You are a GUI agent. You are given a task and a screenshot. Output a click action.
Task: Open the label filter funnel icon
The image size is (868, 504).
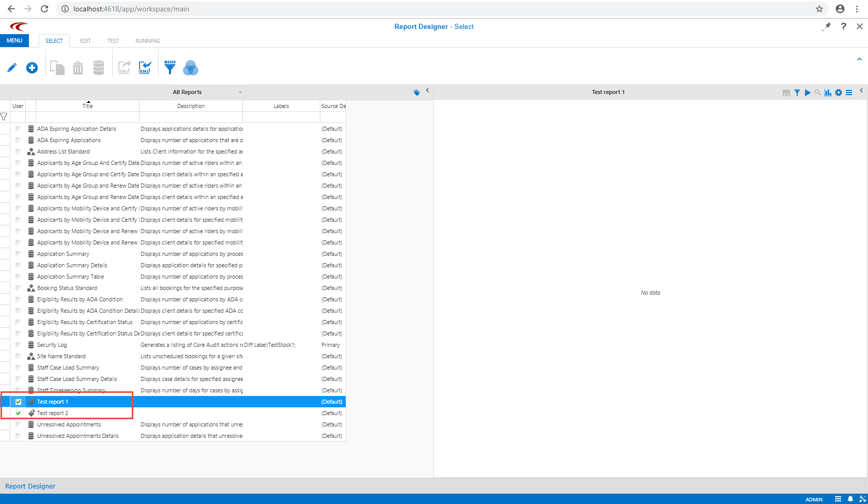(x=169, y=67)
